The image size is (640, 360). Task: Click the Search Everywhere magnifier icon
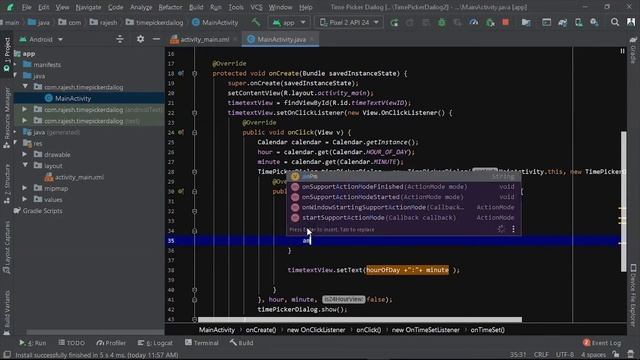[615, 22]
